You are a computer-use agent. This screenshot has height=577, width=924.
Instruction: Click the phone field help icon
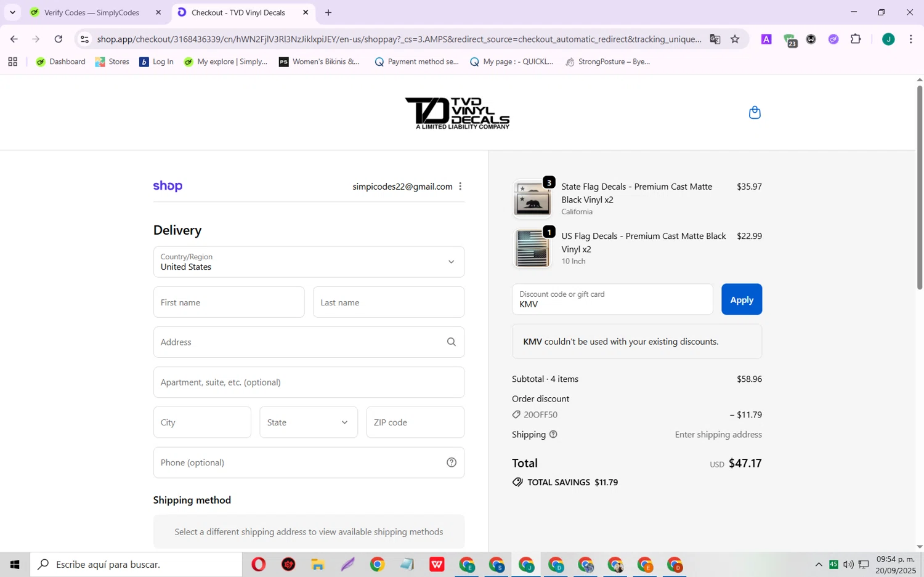pyautogui.click(x=452, y=462)
